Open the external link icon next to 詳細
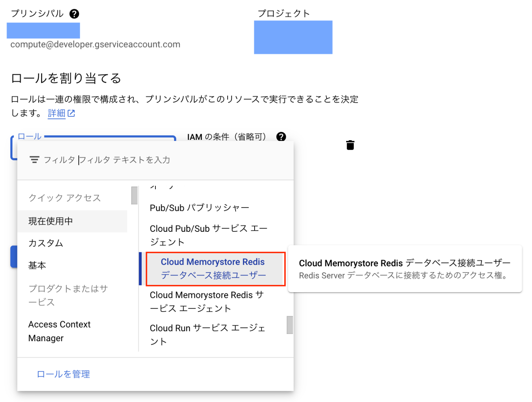The width and height of the screenshot is (532, 402). coord(71,113)
